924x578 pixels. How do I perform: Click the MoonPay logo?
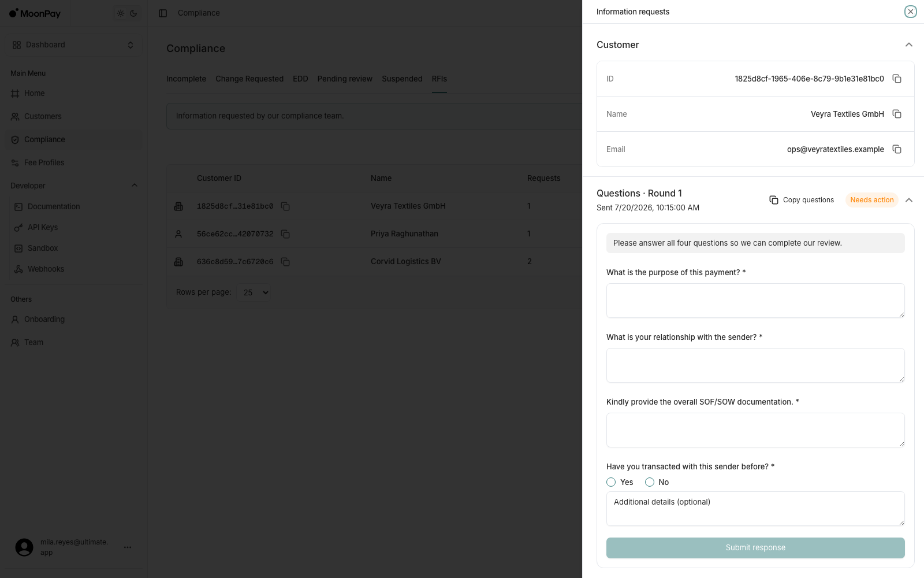click(35, 13)
